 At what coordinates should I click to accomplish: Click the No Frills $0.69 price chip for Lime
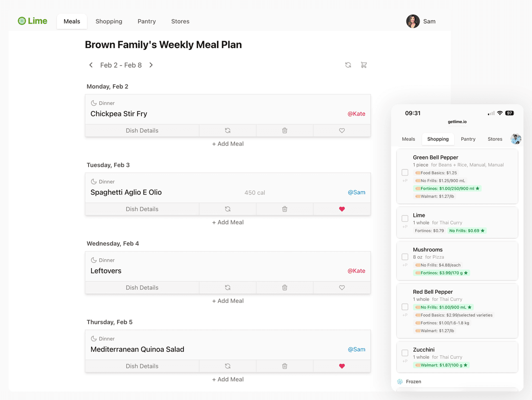coord(466,230)
